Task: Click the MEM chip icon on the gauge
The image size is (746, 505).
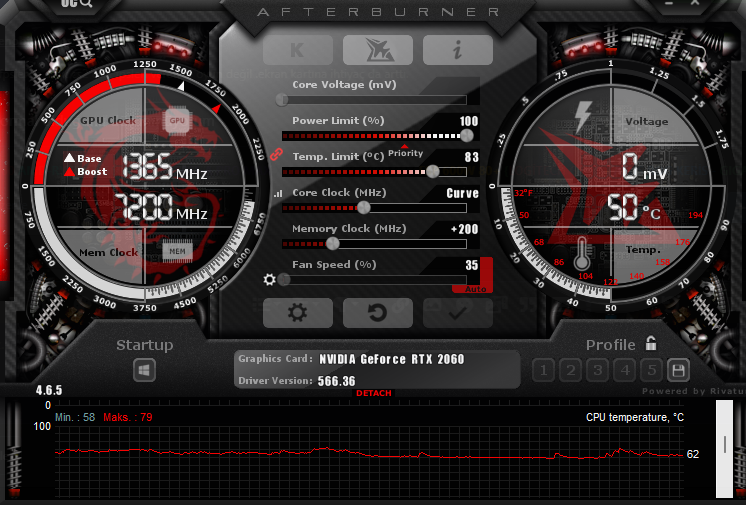Action: point(177,251)
